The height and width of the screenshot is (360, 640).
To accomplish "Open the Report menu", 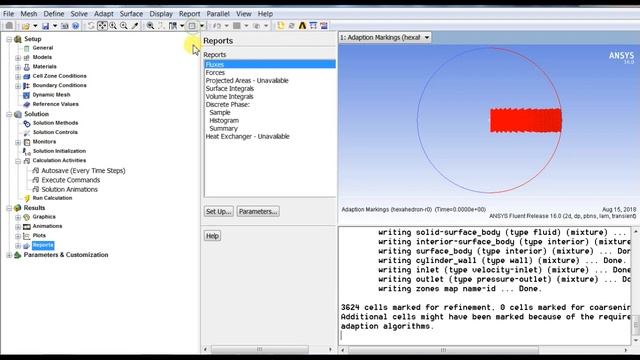I will (x=189, y=14).
